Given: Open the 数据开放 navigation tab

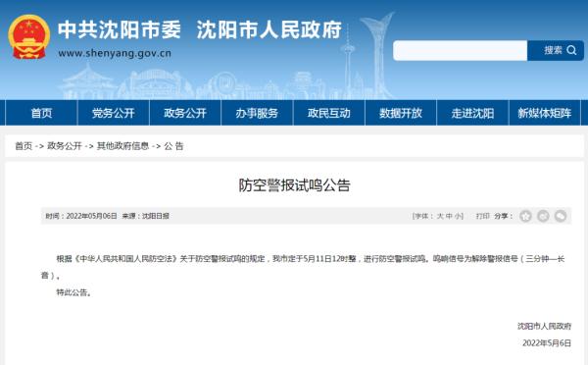Looking at the screenshot, I should click(401, 113).
